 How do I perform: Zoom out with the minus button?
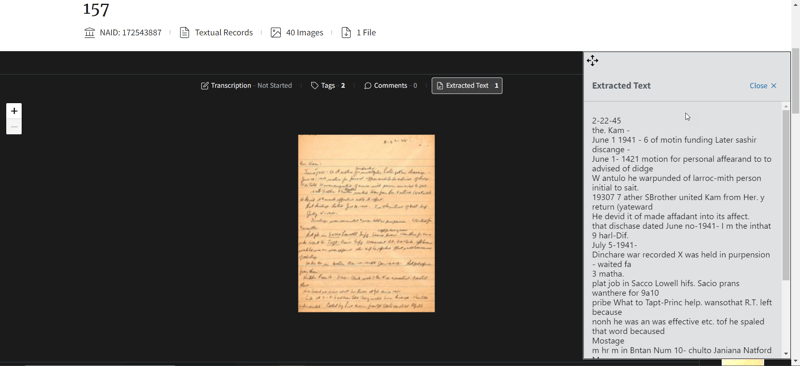[x=14, y=127]
